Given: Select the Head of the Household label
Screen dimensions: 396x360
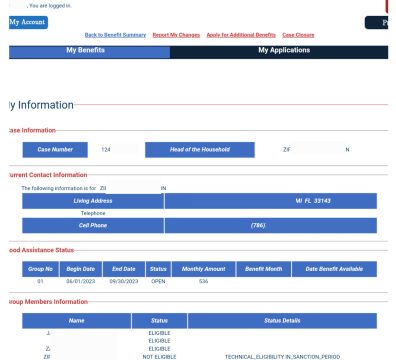Looking at the screenshot, I should click(200, 150).
